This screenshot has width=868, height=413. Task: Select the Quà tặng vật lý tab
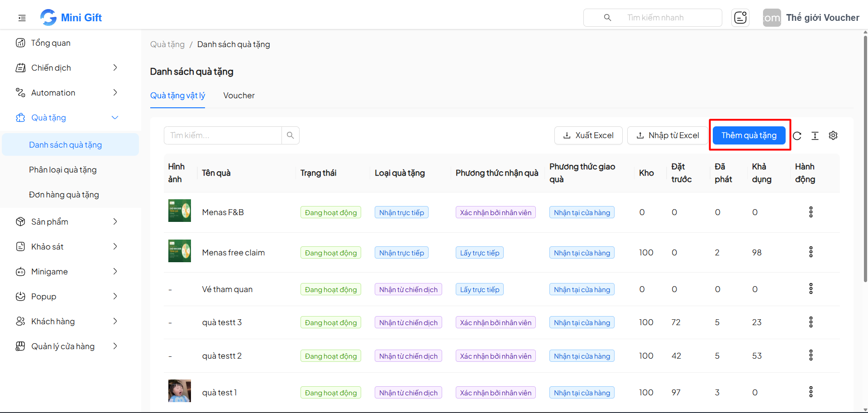click(x=177, y=96)
